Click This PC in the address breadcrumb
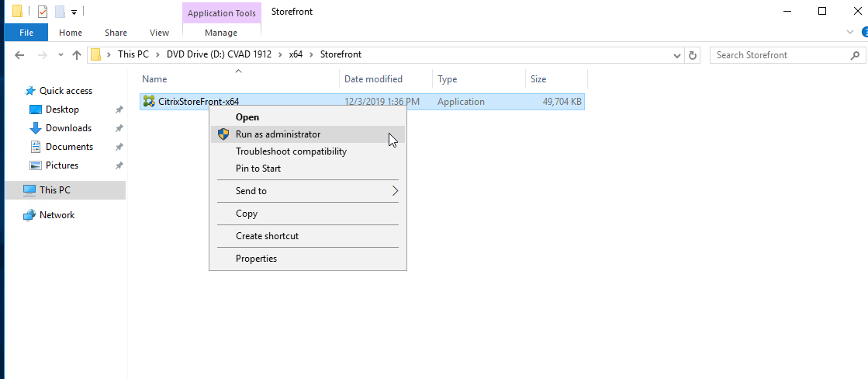 (133, 55)
